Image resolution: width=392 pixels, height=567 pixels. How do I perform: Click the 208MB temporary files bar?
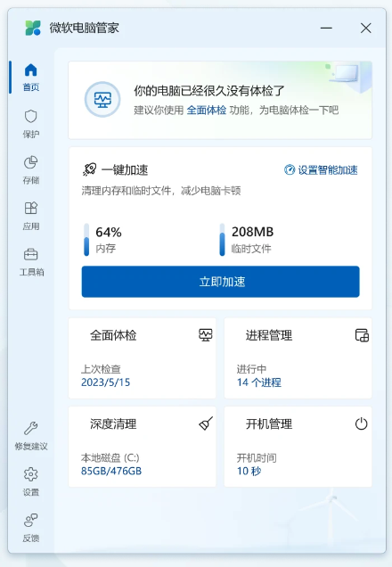pyautogui.click(x=222, y=240)
